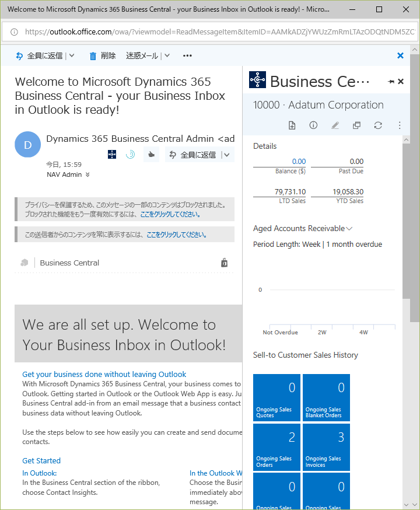Click the Business Central add-in bar label
Screen dimensions: 420x510
(69, 263)
